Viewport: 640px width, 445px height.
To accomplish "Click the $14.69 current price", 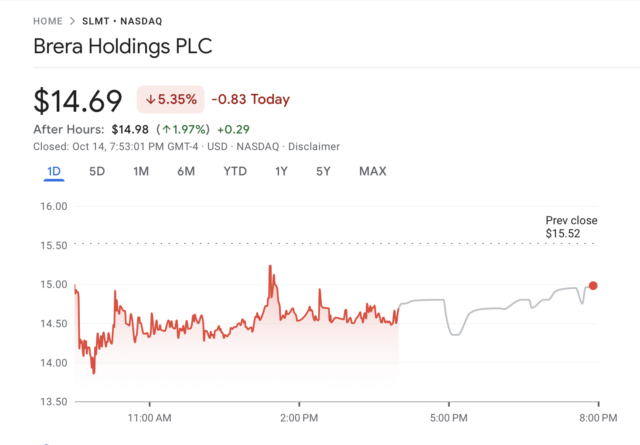I will pyautogui.click(x=78, y=100).
